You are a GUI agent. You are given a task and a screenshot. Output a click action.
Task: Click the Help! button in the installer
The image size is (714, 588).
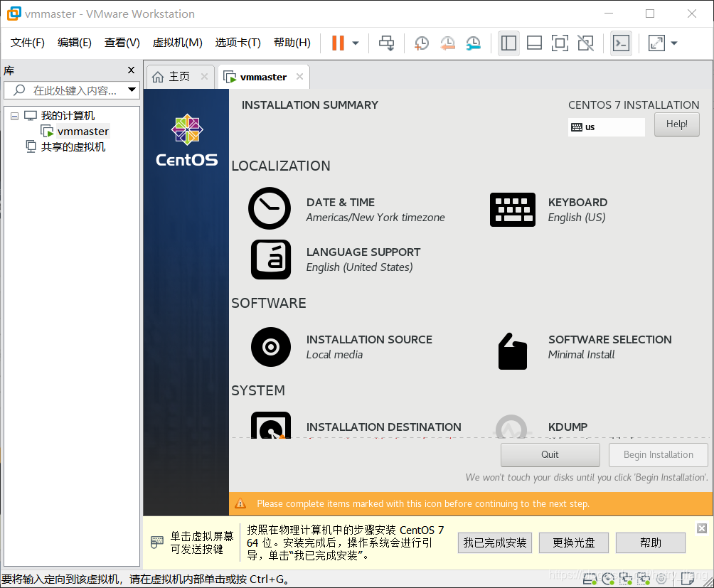pos(676,124)
